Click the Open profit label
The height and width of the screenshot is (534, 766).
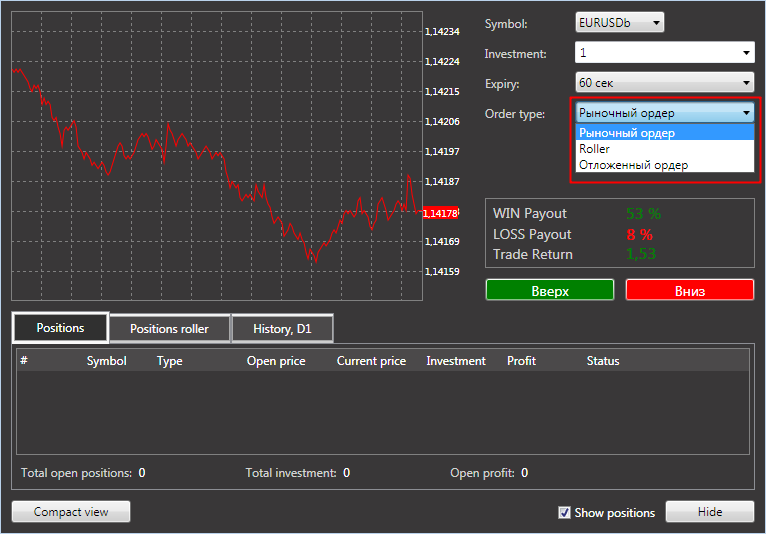[x=482, y=473]
